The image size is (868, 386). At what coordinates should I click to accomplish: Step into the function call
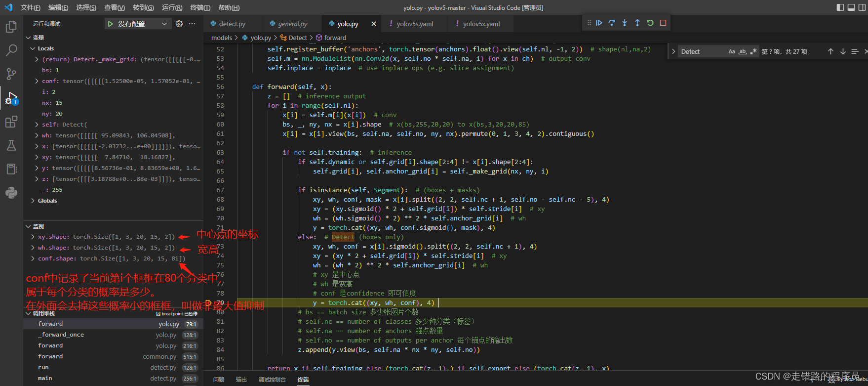tap(625, 23)
